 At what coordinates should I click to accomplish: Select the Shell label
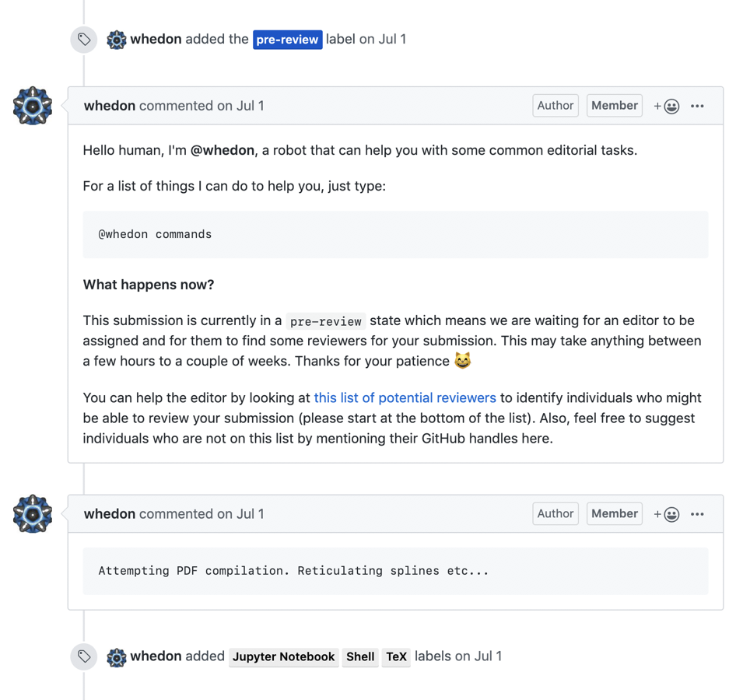(x=360, y=657)
